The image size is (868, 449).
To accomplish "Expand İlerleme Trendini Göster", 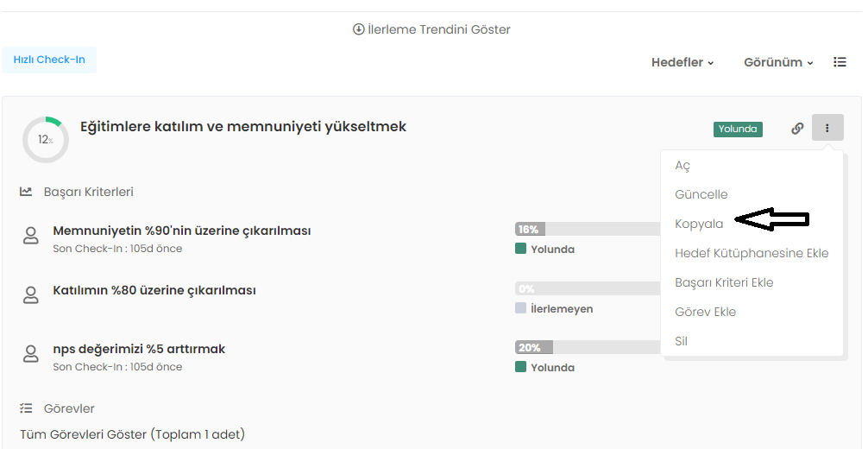I will tap(431, 29).
